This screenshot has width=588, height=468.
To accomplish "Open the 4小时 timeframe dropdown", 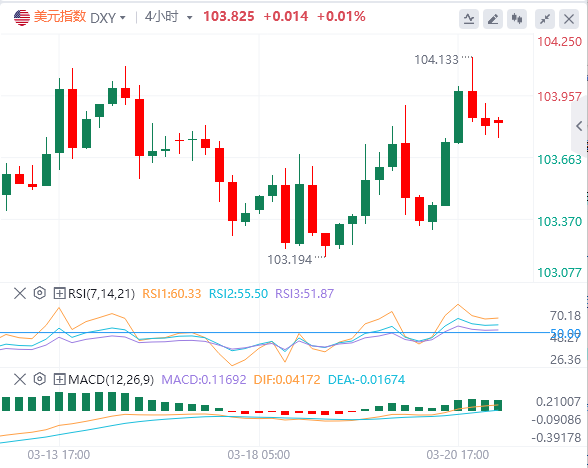I will [x=168, y=17].
